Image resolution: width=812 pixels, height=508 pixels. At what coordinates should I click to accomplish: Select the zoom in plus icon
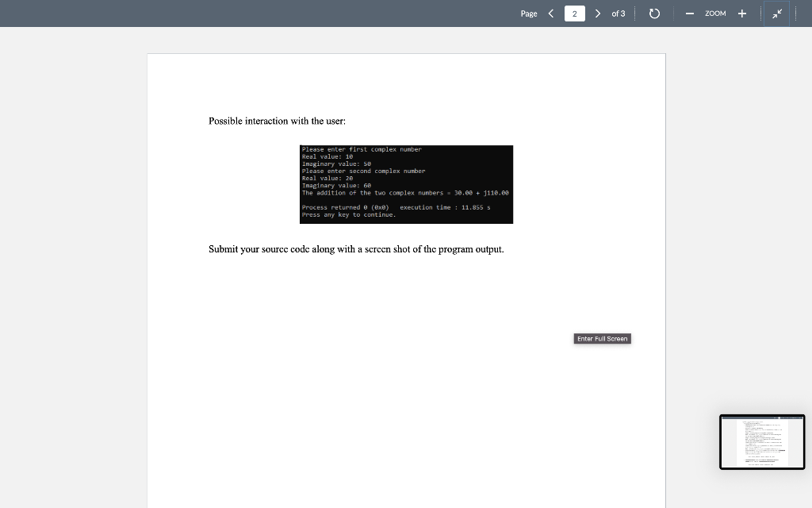pos(741,13)
